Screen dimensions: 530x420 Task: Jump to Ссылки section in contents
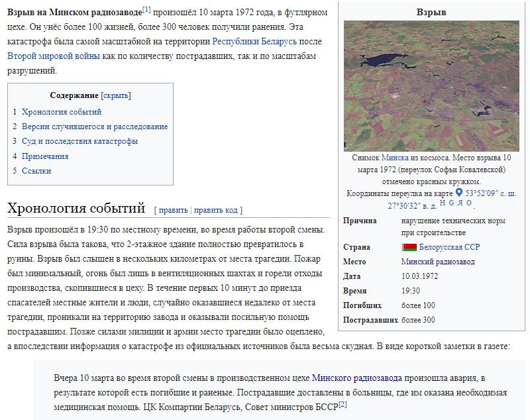coord(36,171)
